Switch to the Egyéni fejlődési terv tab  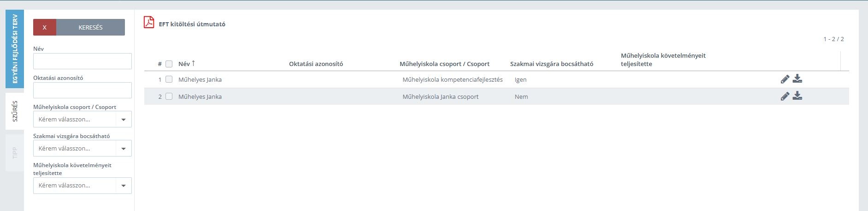tap(15, 49)
